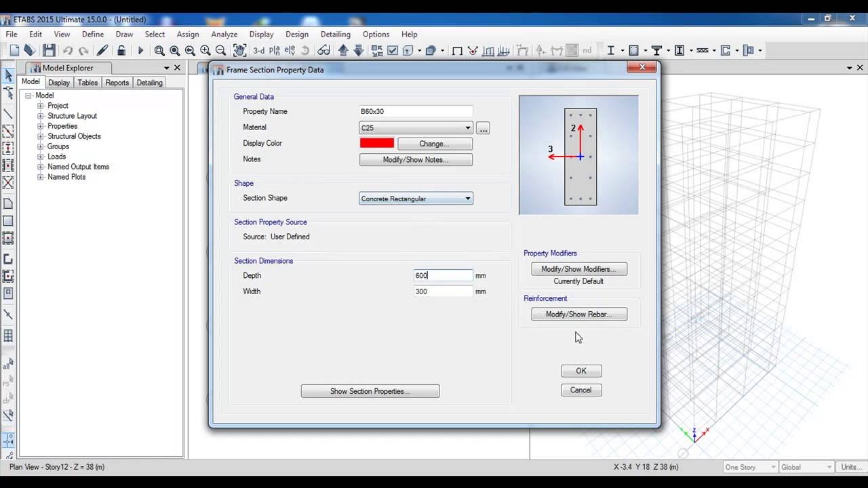Viewport: 868px width, 488px height.
Task: Set 3-d view from toolbar
Action: [259, 50]
